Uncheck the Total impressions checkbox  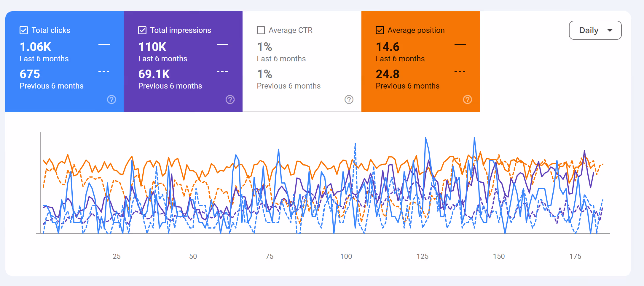(x=142, y=30)
